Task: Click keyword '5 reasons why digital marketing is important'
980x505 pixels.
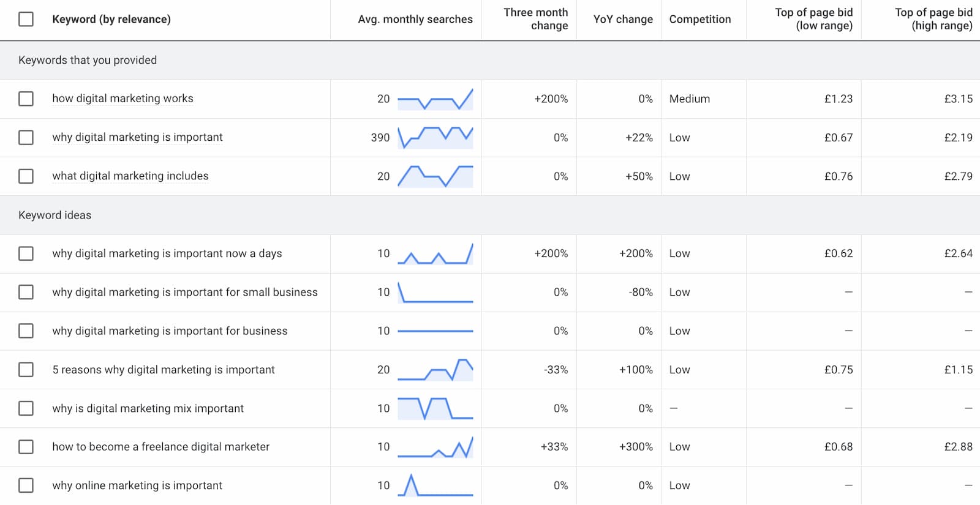Action: 164,370
